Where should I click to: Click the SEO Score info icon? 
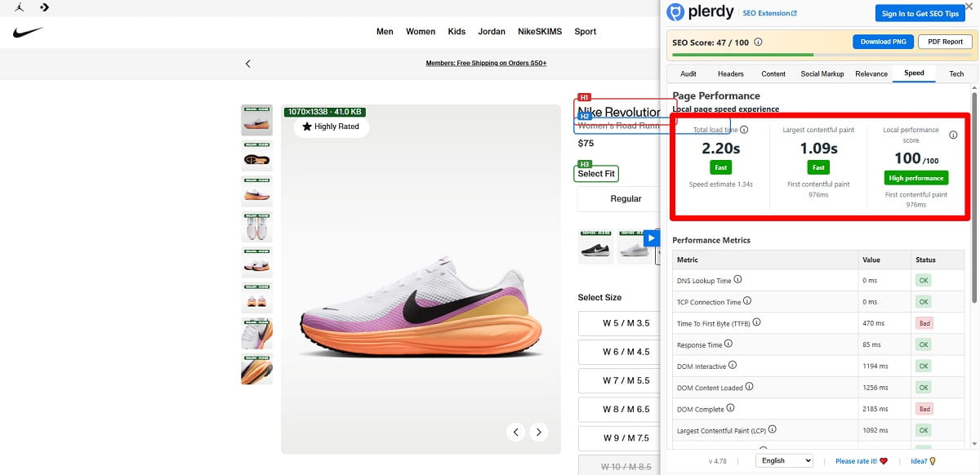point(758,42)
